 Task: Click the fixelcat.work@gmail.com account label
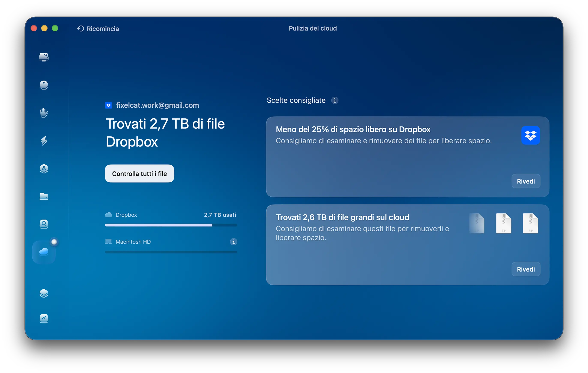[157, 105]
